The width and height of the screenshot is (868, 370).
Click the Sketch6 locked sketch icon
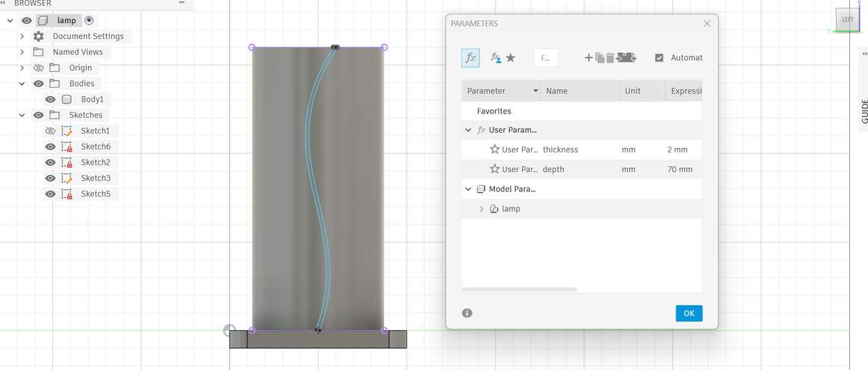pyautogui.click(x=67, y=147)
